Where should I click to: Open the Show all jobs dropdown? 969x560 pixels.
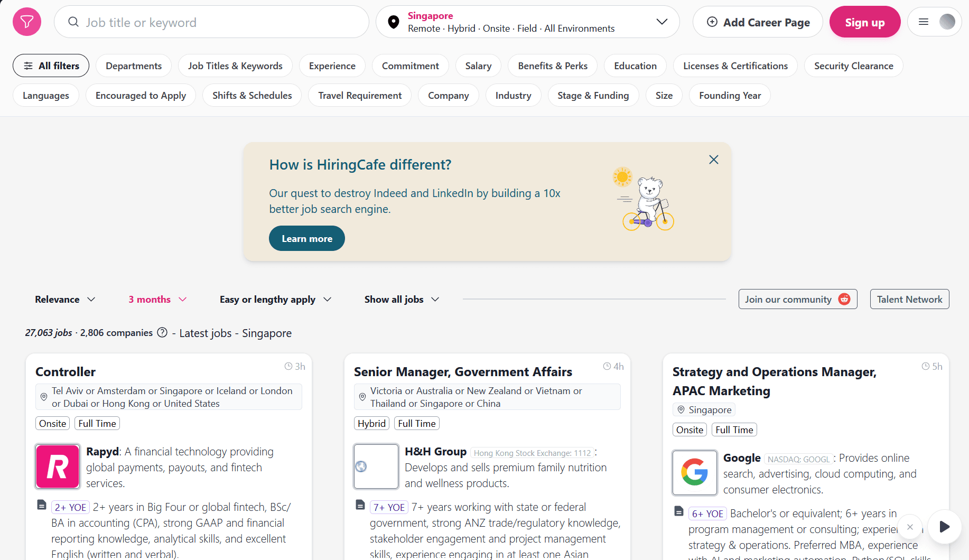pos(402,299)
